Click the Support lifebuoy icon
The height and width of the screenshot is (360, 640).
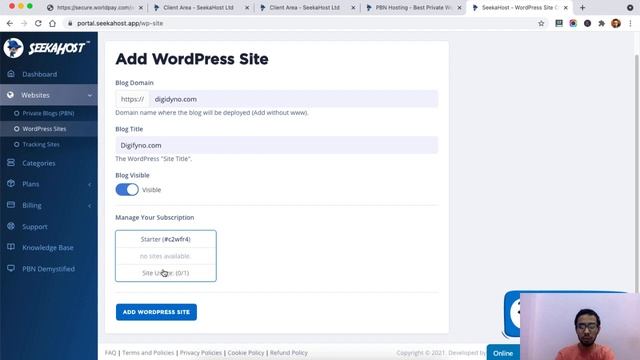(11, 226)
